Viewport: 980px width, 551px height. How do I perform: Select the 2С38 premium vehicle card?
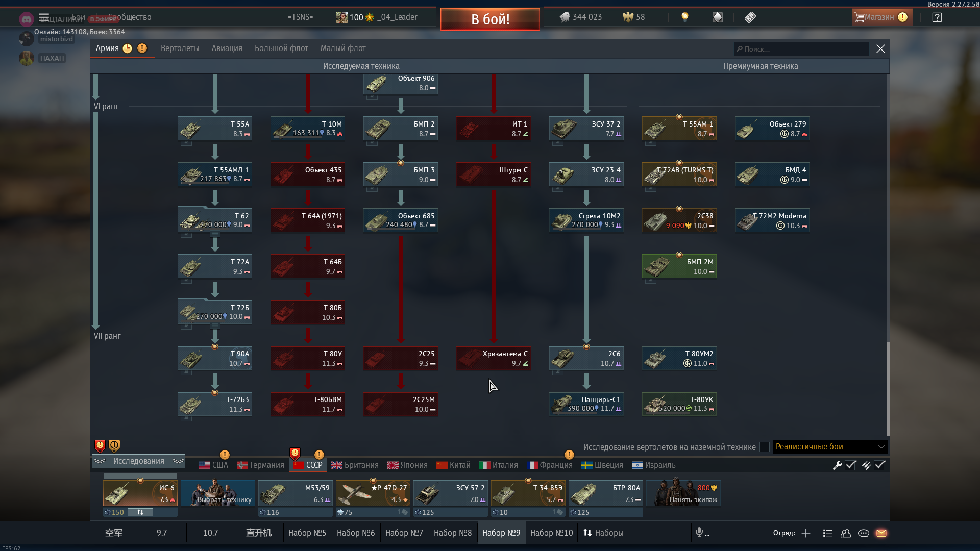679,220
